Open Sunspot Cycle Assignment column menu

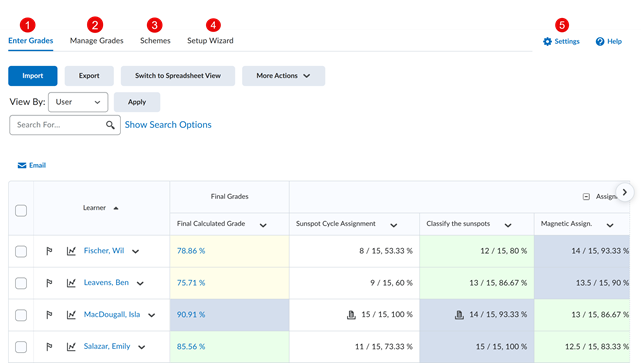(x=394, y=225)
